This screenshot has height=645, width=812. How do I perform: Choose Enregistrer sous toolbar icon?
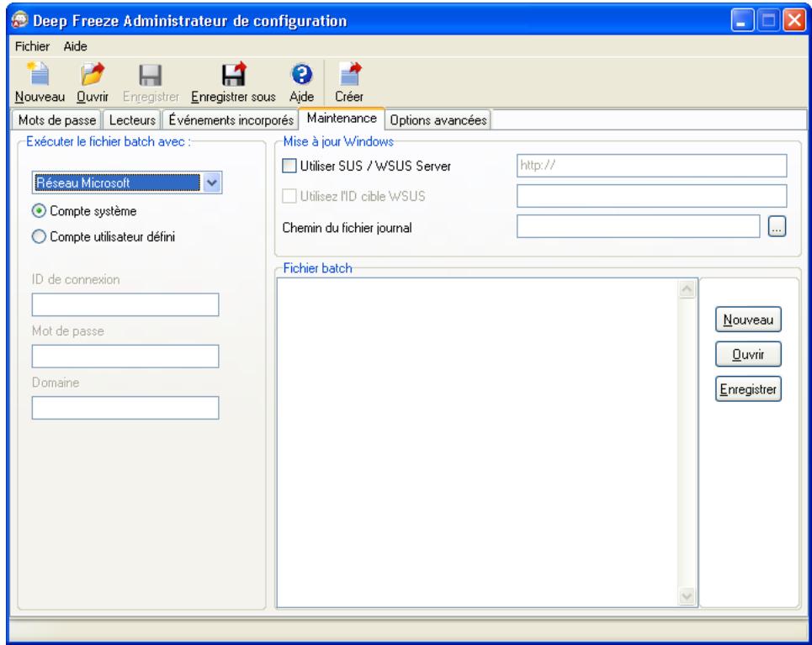[x=233, y=74]
